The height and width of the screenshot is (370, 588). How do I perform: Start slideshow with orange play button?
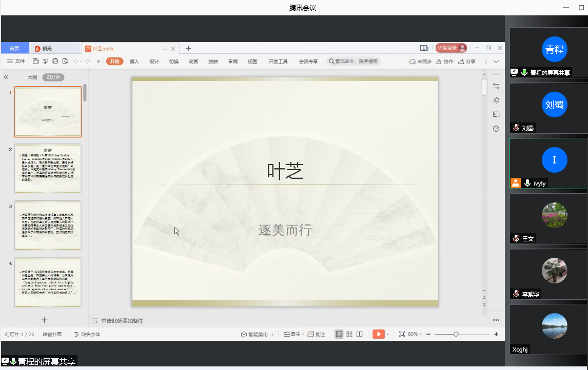[378, 334]
